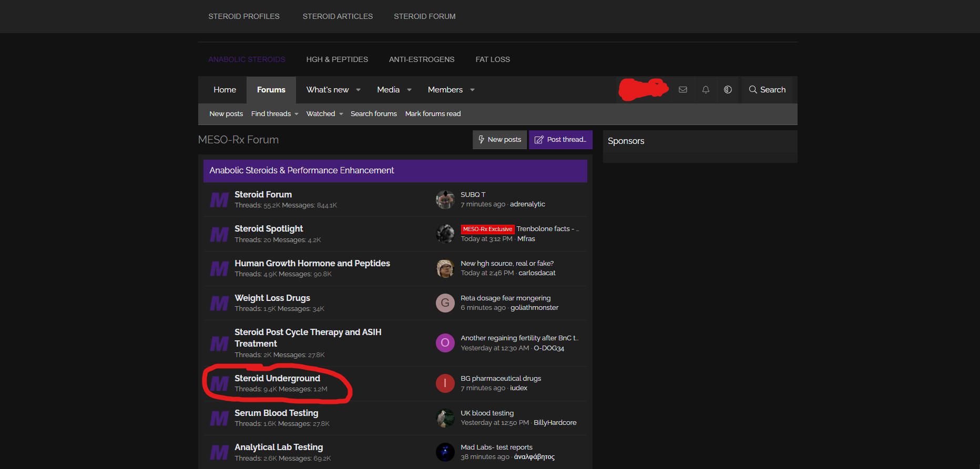This screenshot has height=469, width=980.
Task: Click the M icon beside Weight Loss Drugs
Action: click(x=219, y=303)
